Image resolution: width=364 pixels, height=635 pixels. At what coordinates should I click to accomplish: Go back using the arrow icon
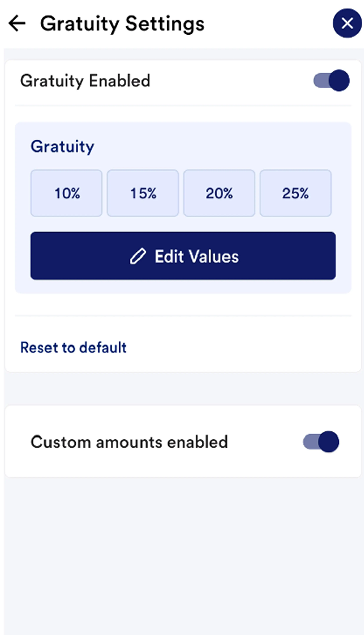17,24
